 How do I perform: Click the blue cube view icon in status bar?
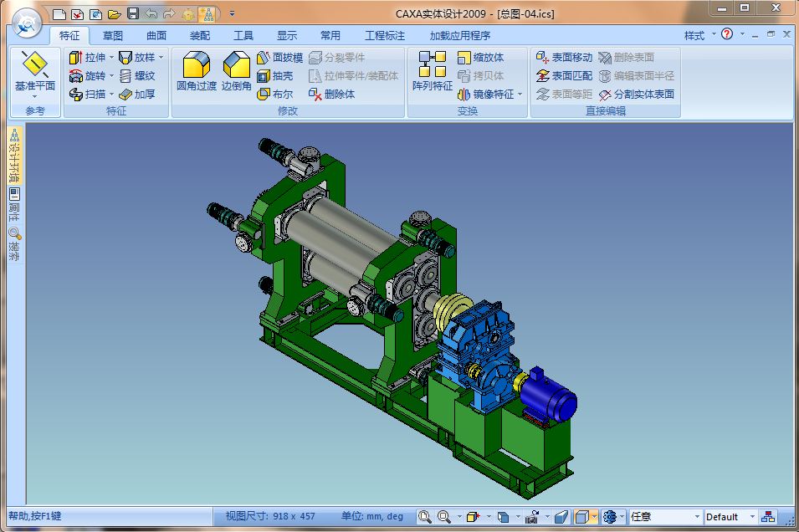coord(503,517)
